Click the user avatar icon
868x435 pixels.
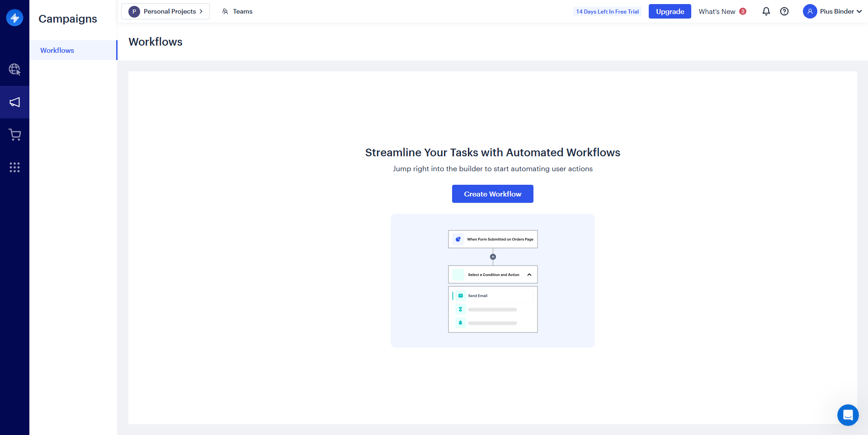(x=810, y=11)
